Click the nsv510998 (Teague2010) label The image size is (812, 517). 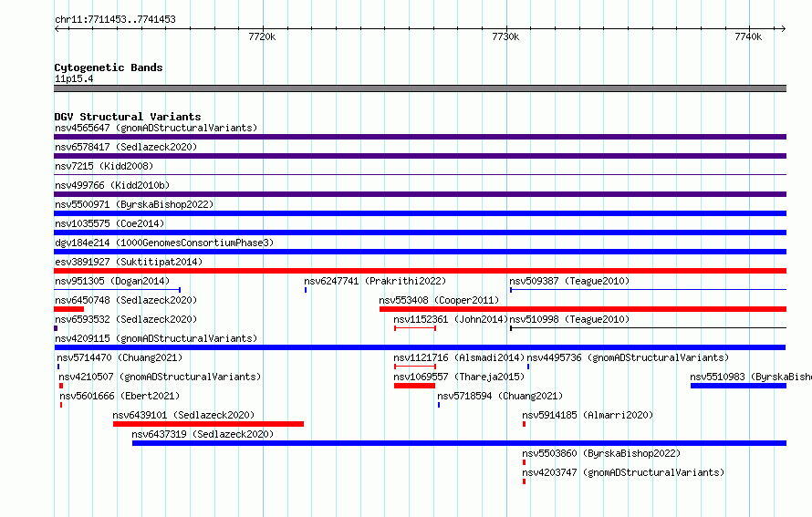569,319
